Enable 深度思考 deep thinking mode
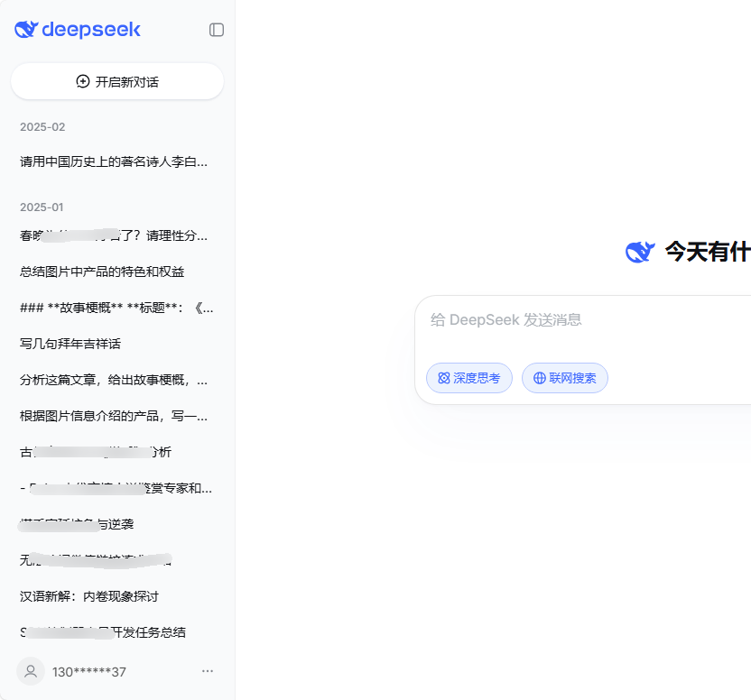Screen dimensions: 751x700 pos(468,378)
